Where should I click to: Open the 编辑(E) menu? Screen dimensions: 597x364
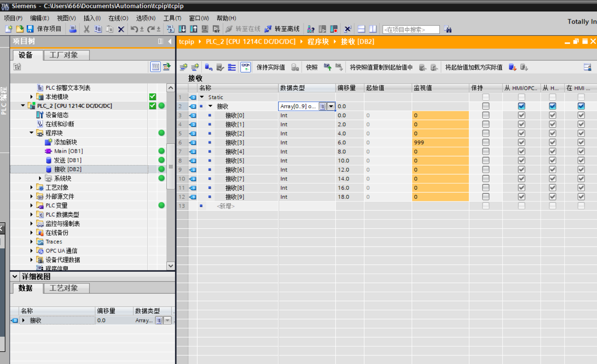[x=39, y=18]
